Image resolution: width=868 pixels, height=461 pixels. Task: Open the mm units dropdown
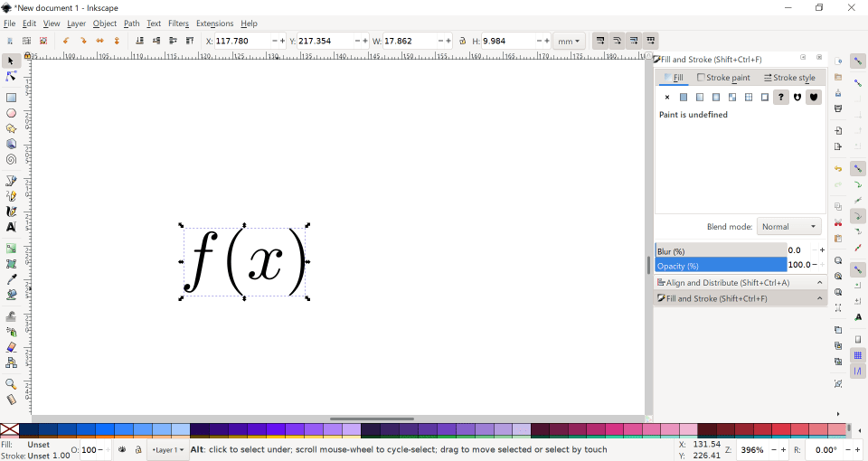point(569,41)
